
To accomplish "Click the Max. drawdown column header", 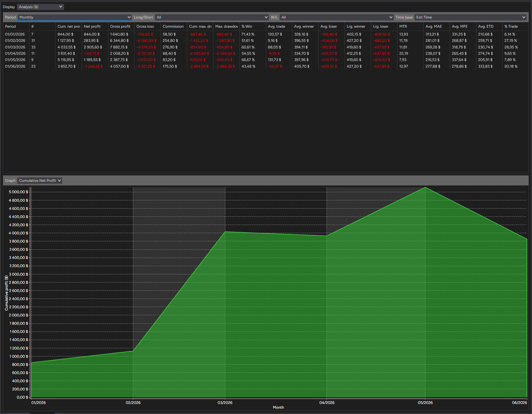I will pyautogui.click(x=226, y=26).
